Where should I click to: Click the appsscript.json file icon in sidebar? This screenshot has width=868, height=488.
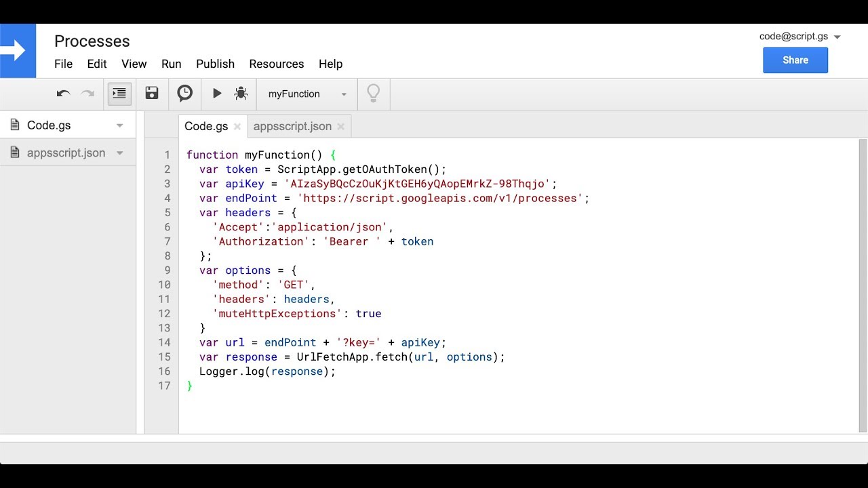coord(14,152)
